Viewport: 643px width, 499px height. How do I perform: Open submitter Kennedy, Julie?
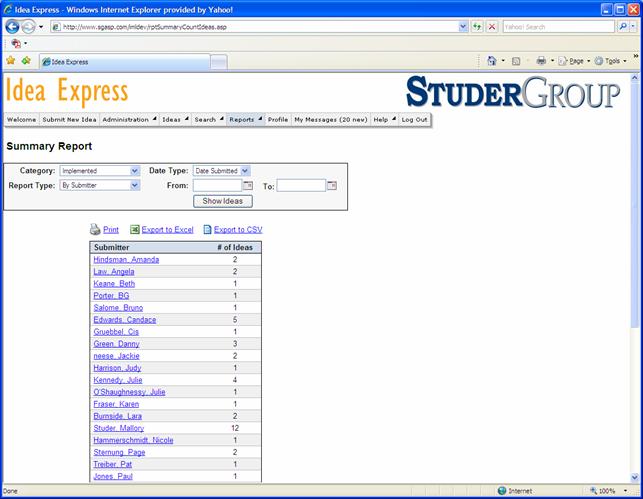click(x=118, y=380)
